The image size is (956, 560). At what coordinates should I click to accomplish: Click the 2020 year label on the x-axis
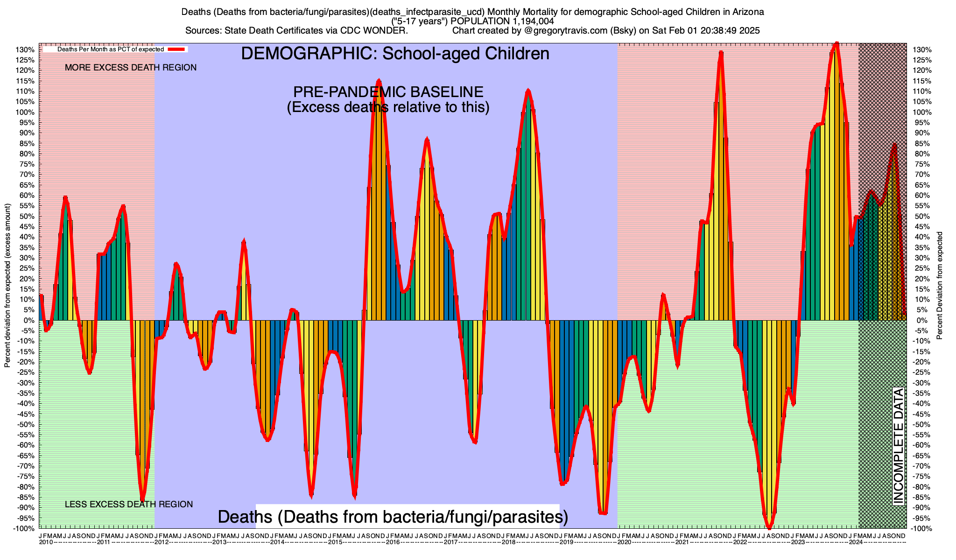coord(624,542)
